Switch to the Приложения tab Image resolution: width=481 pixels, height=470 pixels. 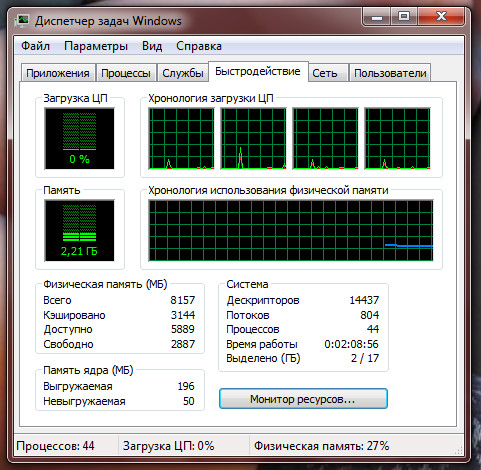click(58, 73)
